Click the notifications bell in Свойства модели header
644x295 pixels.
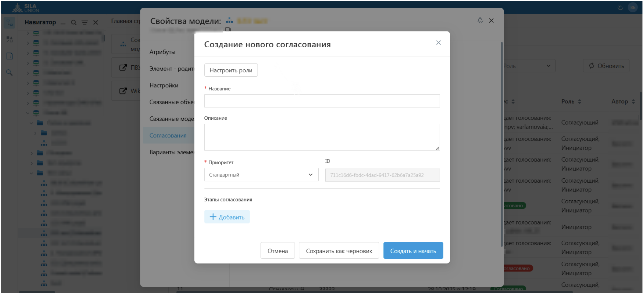coord(481,20)
